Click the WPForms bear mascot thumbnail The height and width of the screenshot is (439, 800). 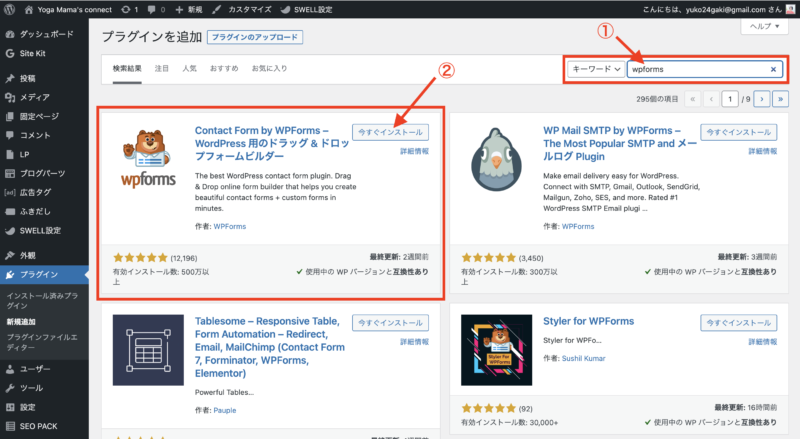coord(148,159)
